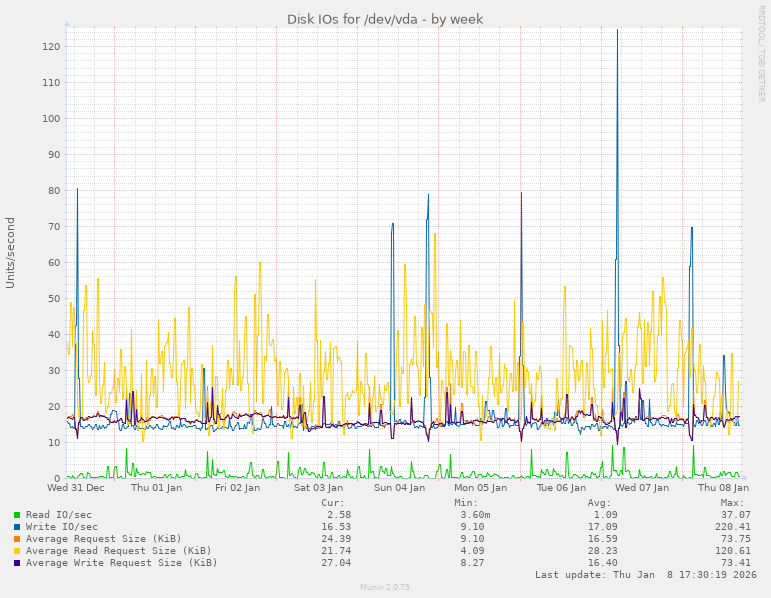
Task: Click the "Sun 04 Jan" x-axis label
Action: (399, 488)
